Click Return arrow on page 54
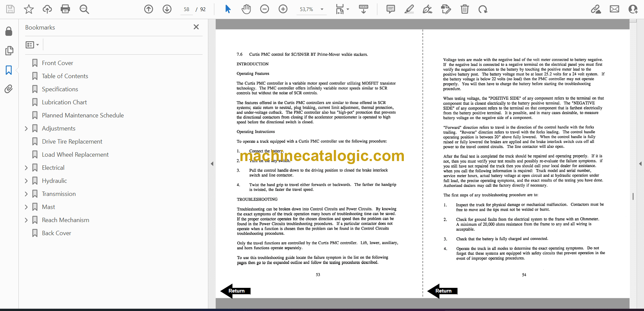Screen dimensions: 644x311 [442, 291]
